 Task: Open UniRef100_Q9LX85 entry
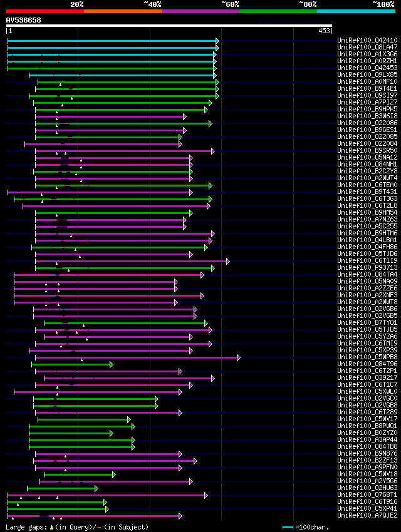(367, 74)
